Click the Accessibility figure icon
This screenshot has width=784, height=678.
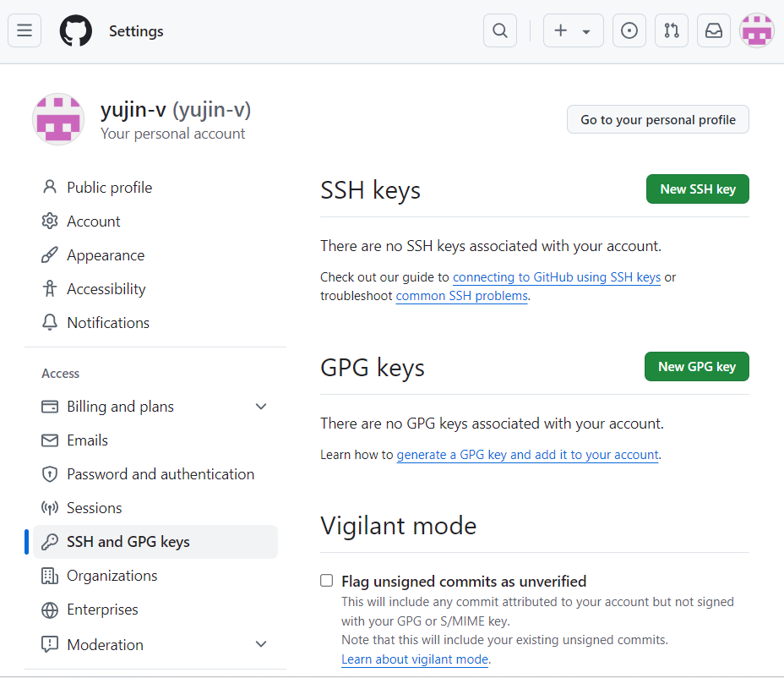click(50, 289)
